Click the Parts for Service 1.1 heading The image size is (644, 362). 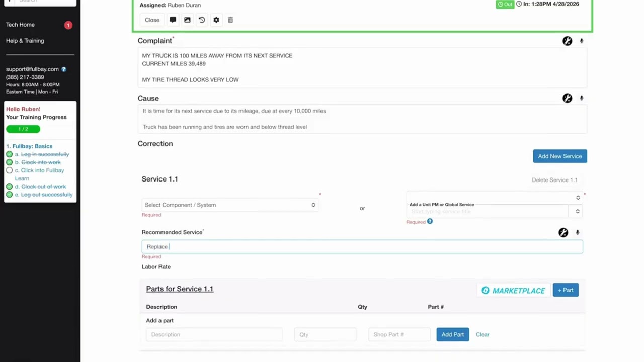180,289
